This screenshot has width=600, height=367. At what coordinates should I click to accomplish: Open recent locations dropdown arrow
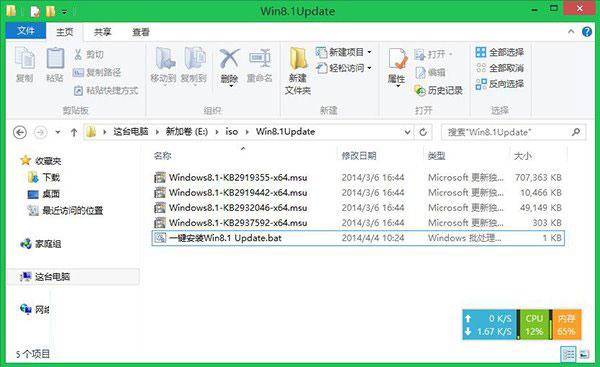click(58, 132)
